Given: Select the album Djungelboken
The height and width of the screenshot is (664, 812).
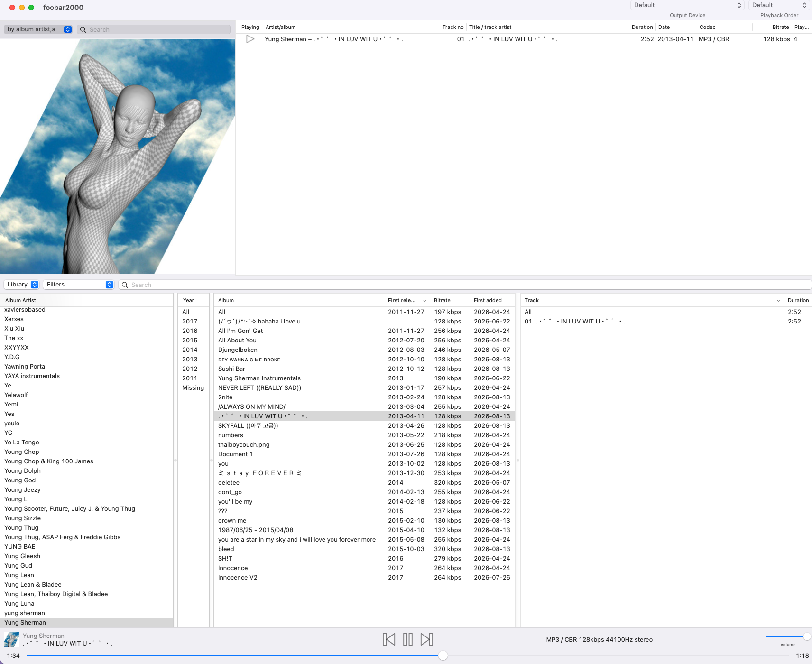Looking at the screenshot, I should point(365,350).
